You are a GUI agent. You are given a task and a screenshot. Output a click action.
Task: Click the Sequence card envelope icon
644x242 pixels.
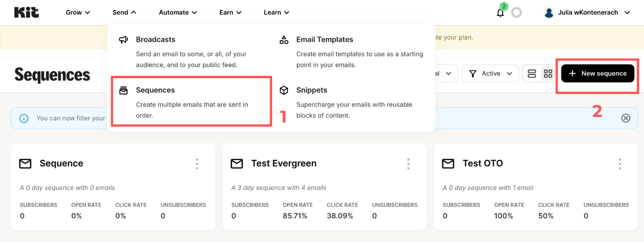tap(25, 163)
